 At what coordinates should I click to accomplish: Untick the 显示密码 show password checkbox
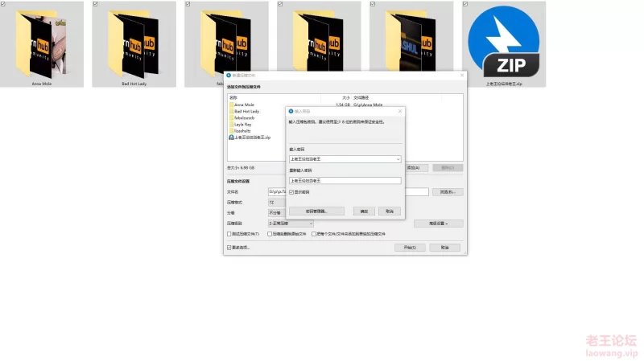(x=291, y=192)
